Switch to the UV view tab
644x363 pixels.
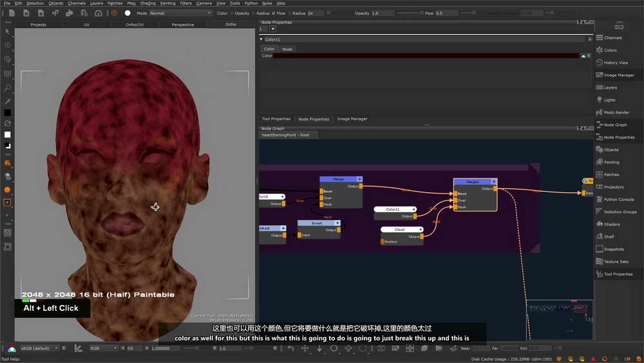pyautogui.click(x=87, y=25)
